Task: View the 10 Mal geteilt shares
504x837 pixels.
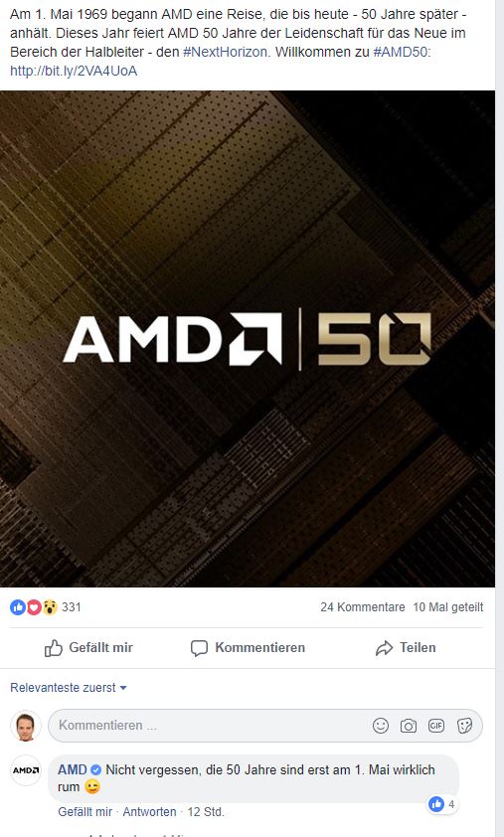Action: click(448, 607)
